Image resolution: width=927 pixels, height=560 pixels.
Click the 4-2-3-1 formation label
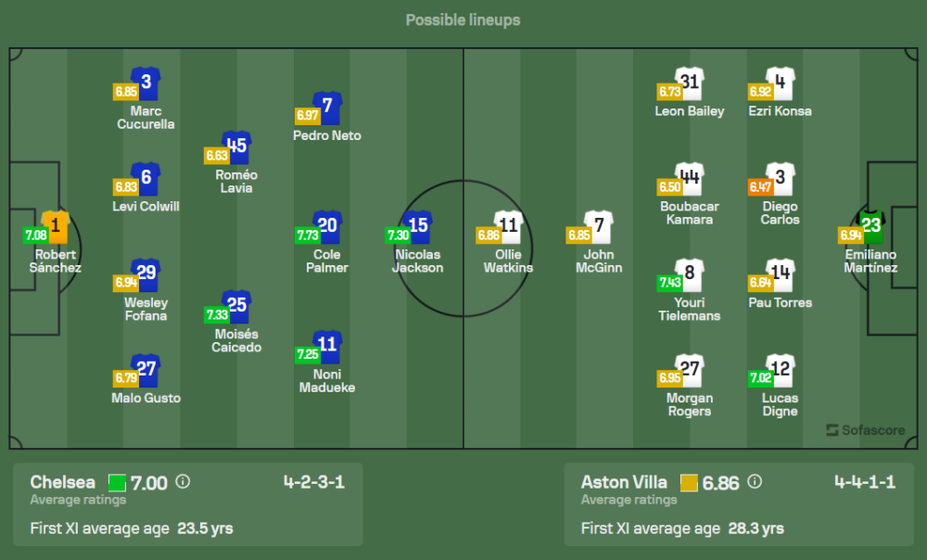coord(313,482)
